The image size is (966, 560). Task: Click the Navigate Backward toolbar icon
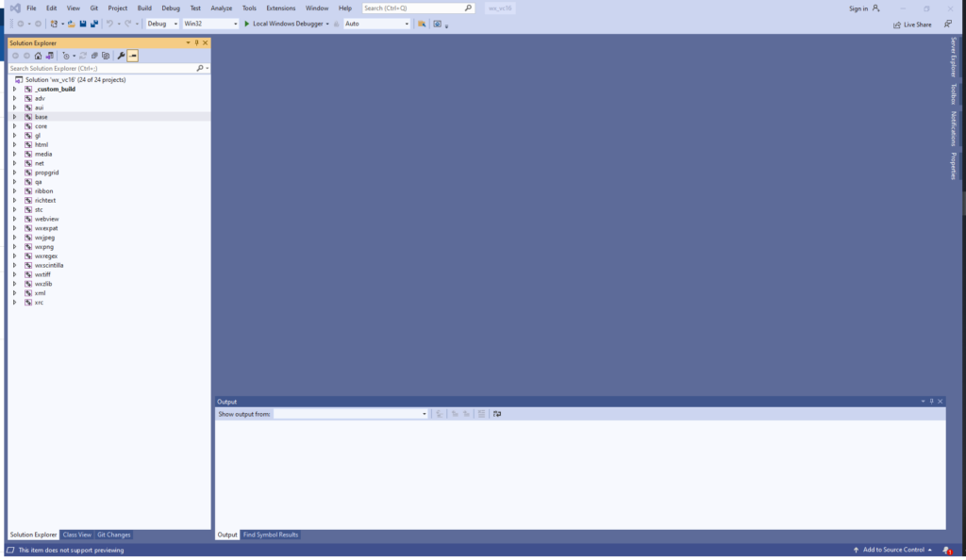point(21,24)
